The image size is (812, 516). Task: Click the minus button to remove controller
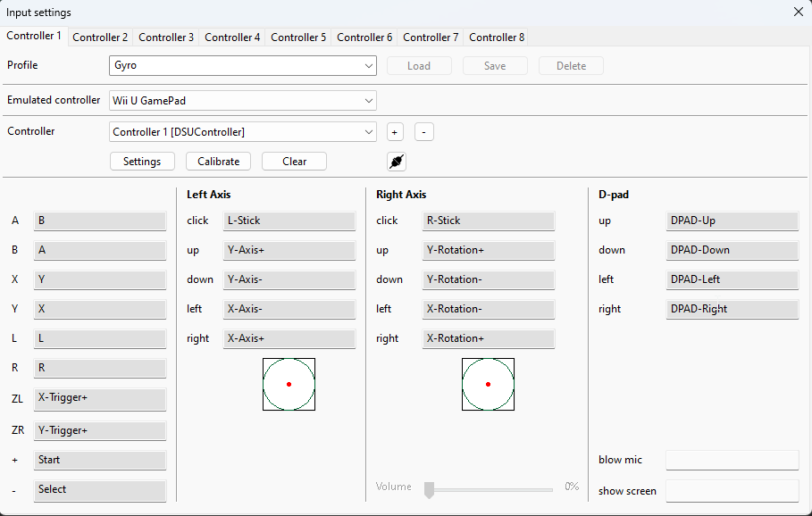click(424, 132)
